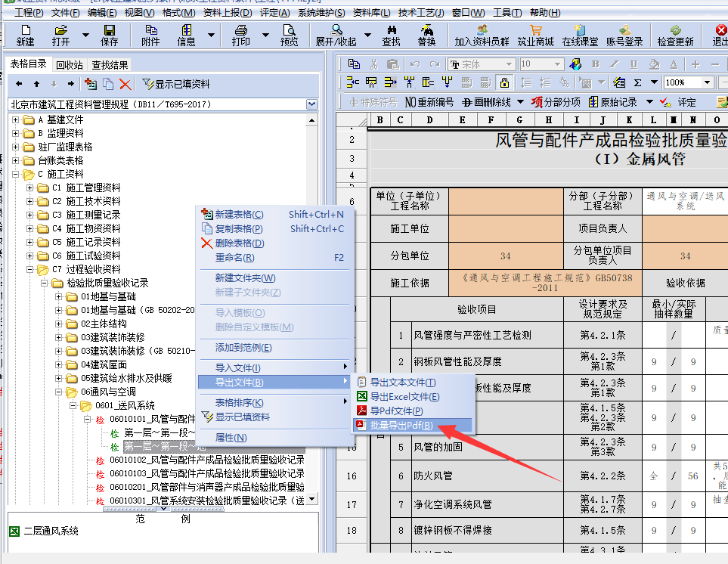Choose 导Pdf文件(P) from submenu
Screen dimensions: 728x564
pyautogui.click(x=413, y=411)
